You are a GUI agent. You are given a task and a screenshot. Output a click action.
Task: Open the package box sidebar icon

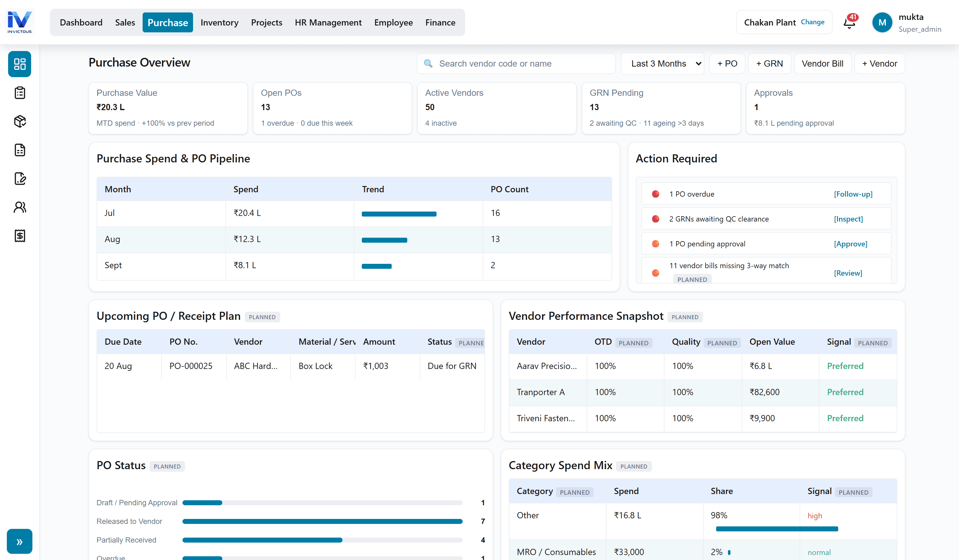[20, 121]
